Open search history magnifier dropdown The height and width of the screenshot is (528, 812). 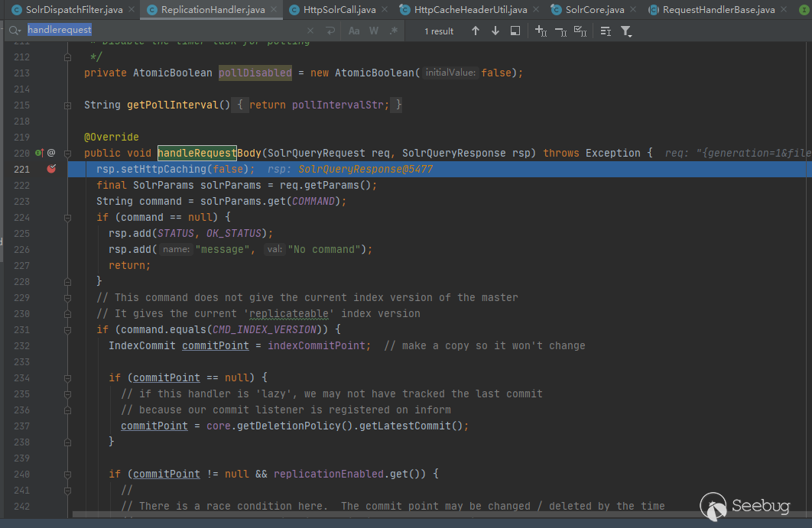click(x=15, y=31)
